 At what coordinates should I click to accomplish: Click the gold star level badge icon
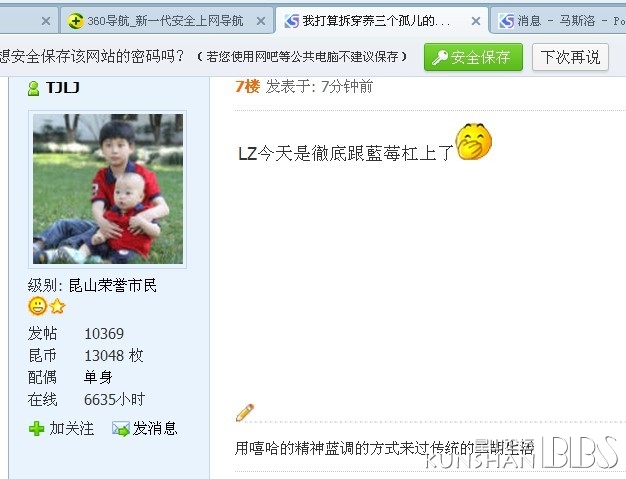57,307
